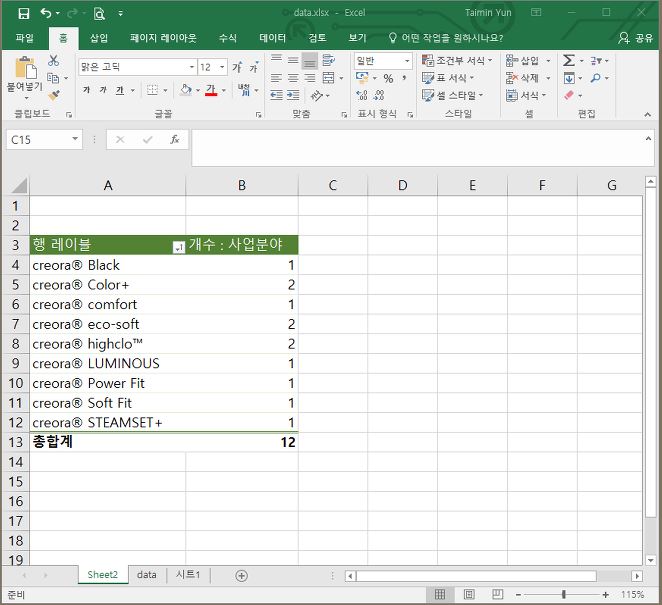
Task: Switch to View (보기) tab
Action: tap(357, 38)
